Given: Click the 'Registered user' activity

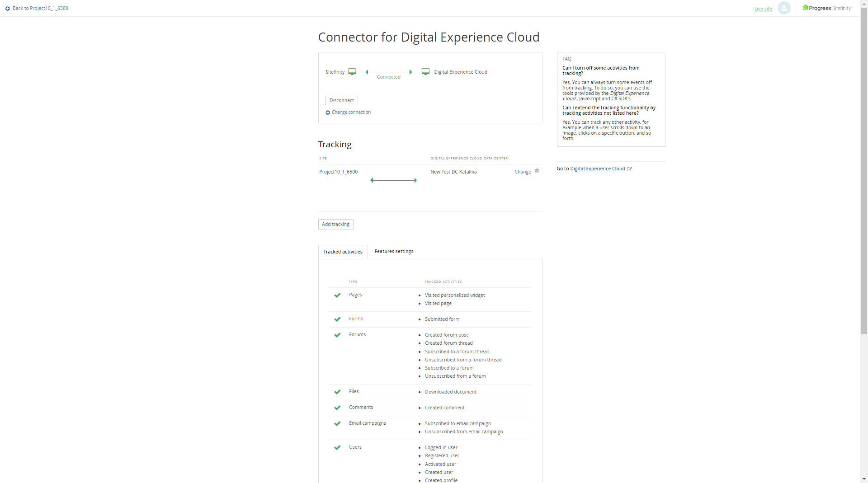Looking at the screenshot, I should [442, 455].
